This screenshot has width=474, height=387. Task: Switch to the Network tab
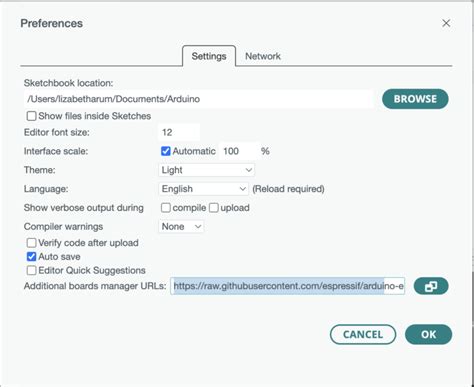point(263,56)
